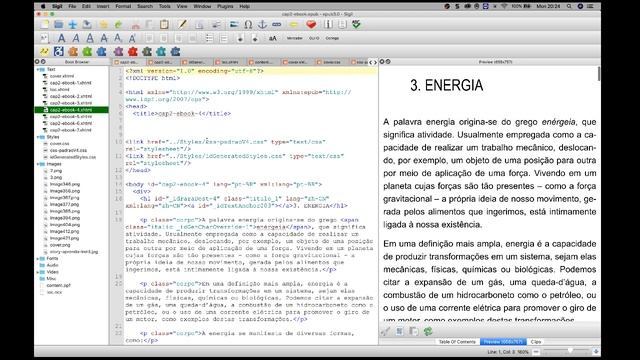
Task: Click the red heart Donate icon
Action: pyautogui.click(x=311, y=24)
